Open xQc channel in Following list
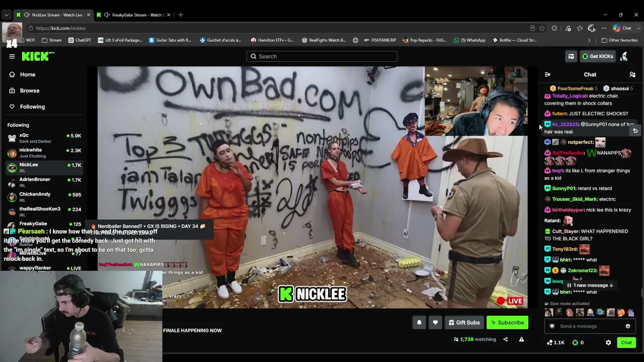This screenshot has width=644, height=362. (x=44, y=138)
